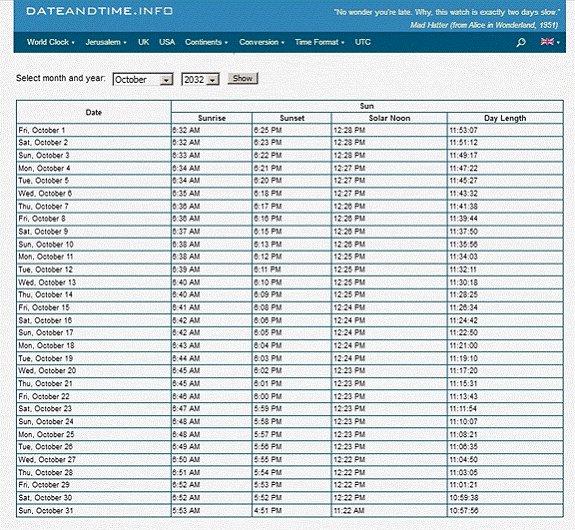Expand the Time Format menu
The height and width of the screenshot is (530, 575).
(x=320, y=42)
